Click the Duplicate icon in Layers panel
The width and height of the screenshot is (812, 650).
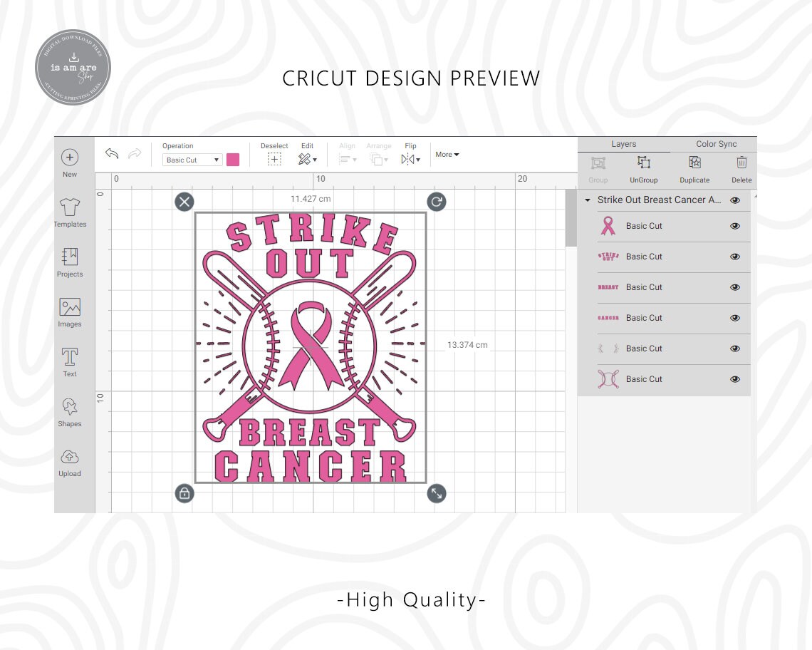694,169
